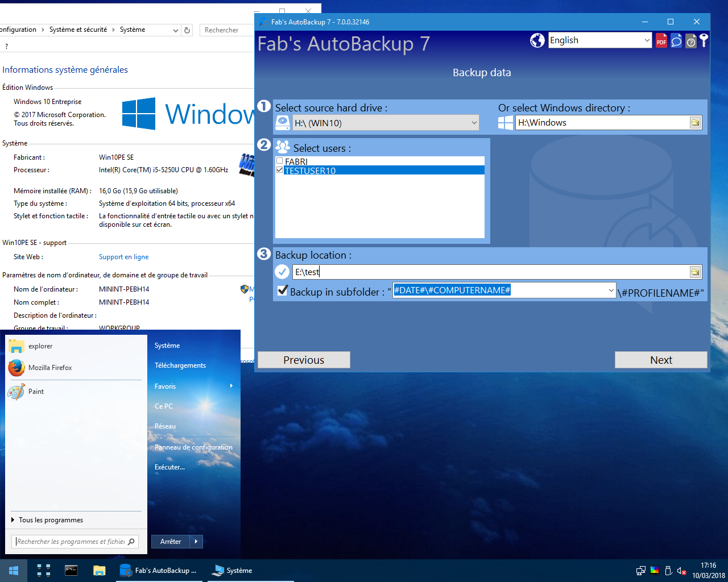
Task: Click the globe language icon
Action: pos(537,40)
